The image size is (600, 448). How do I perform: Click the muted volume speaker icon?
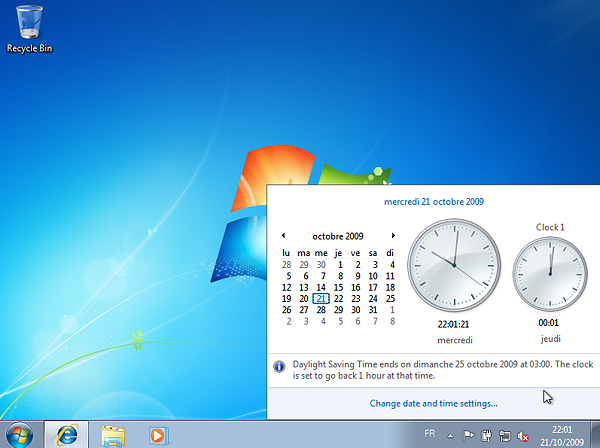point(522,435)
